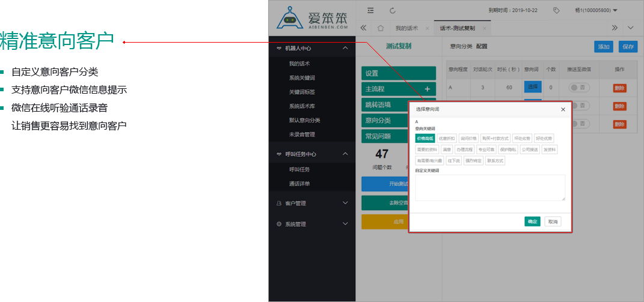The image size is (644, 302).
Task: Open the 常见问题 panel section
Action: pyautogui.click(x=384, y=136)
